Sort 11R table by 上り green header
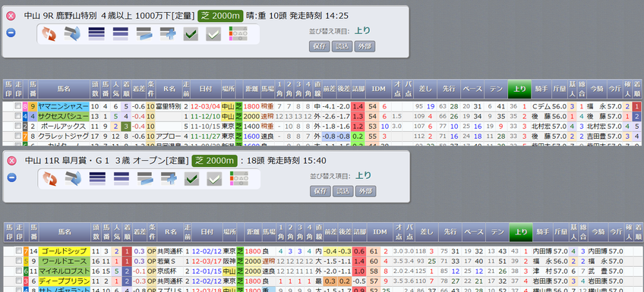This screenshot has width=644, height=292. [521, 233]
